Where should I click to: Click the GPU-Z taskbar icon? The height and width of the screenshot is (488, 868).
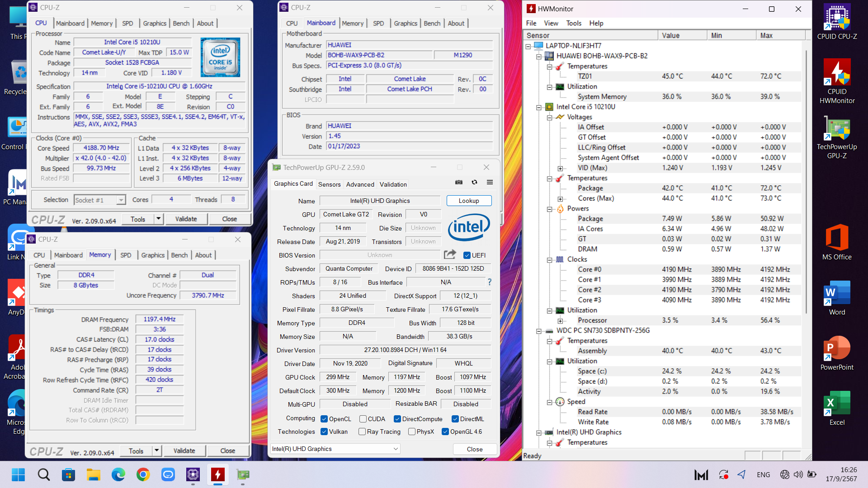click(x=243, y=474)
